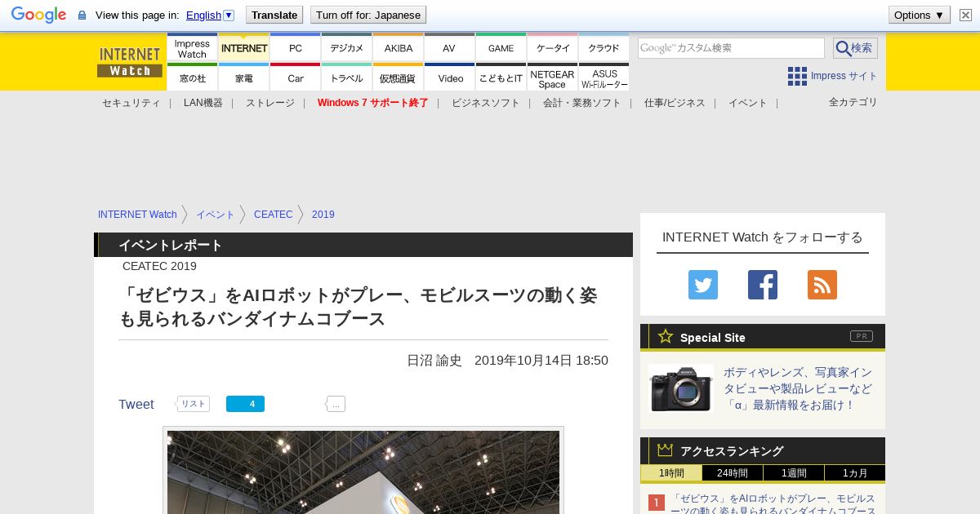Select the 1週間 ranking tab
This screenshot has width=980, height=514.
point(794,473)
